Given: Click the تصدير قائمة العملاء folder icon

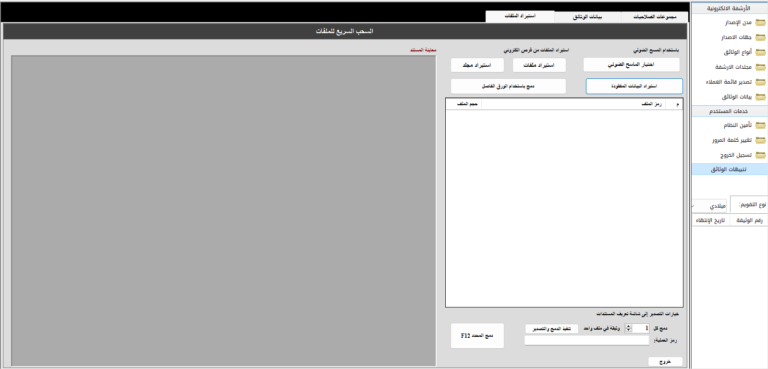Looking at the screenshot, I should 760,82.
